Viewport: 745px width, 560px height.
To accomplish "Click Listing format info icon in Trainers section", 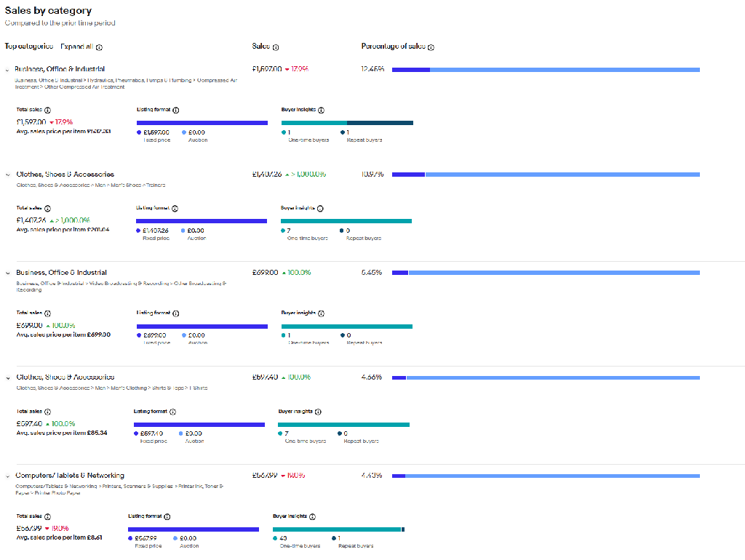I will click(175, 208).
